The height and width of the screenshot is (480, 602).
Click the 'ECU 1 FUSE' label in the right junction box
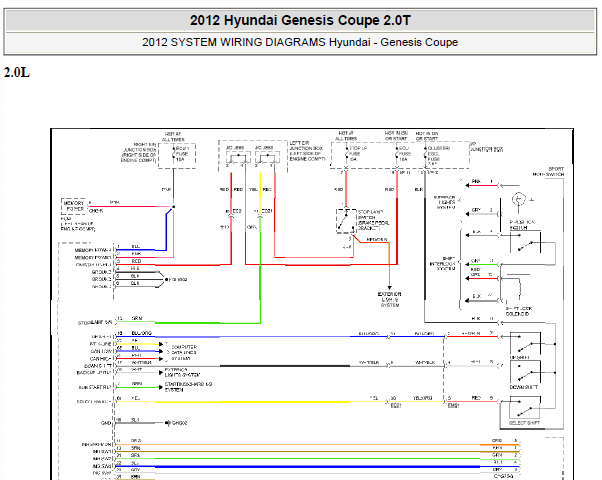pyautogui.click(x=182, y=153)
